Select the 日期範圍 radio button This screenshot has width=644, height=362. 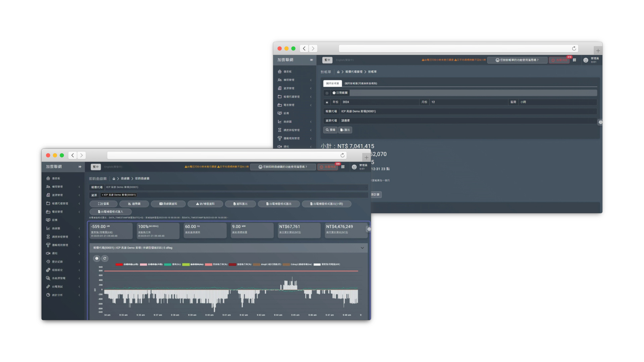pyautogui.click(x=327, y=93)
